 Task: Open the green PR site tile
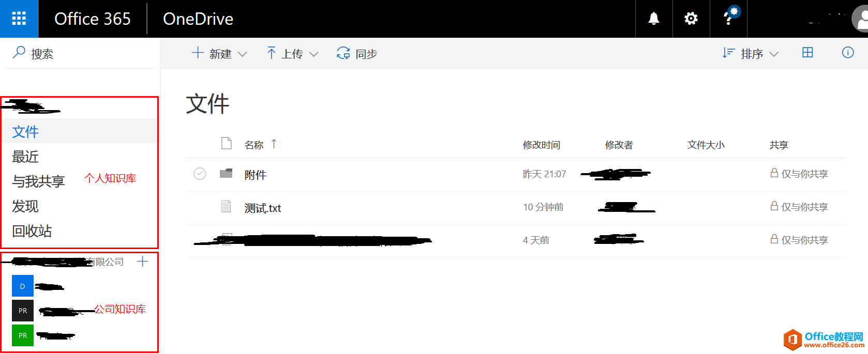point(23,335)
